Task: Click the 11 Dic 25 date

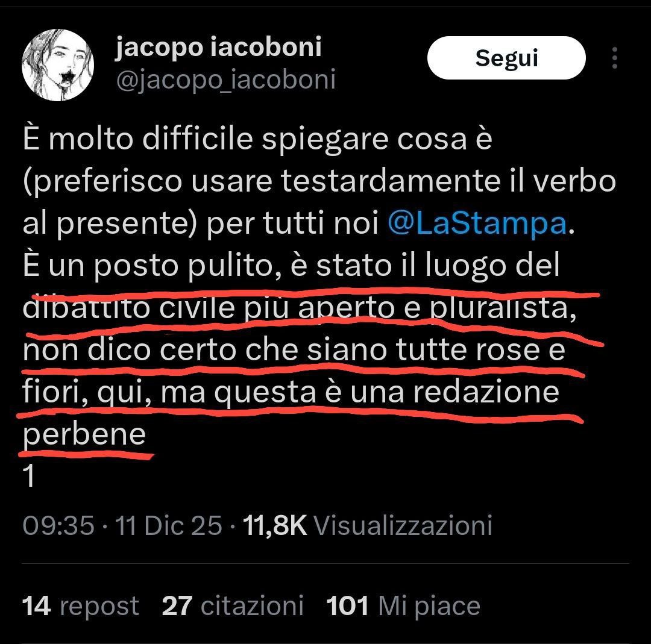Action: click(168, 525)
